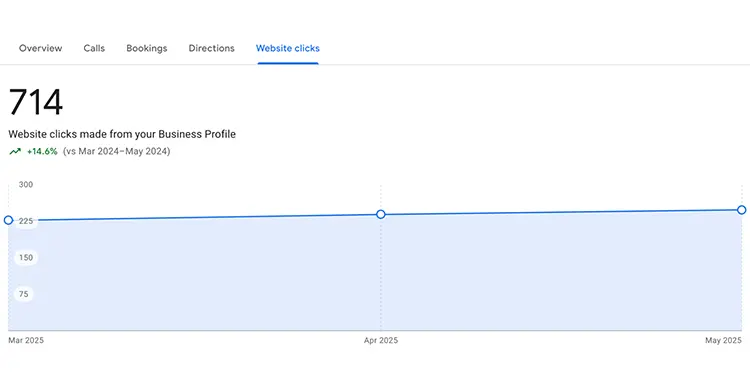Select the Apr 2025 data point
This screenshot has height=375, width=750.
[x=381, y=214]
